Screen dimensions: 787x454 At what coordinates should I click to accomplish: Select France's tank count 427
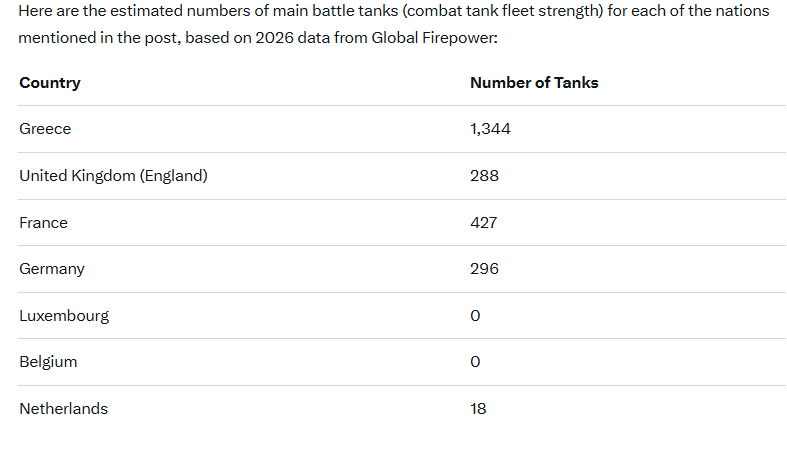(483, 223)
